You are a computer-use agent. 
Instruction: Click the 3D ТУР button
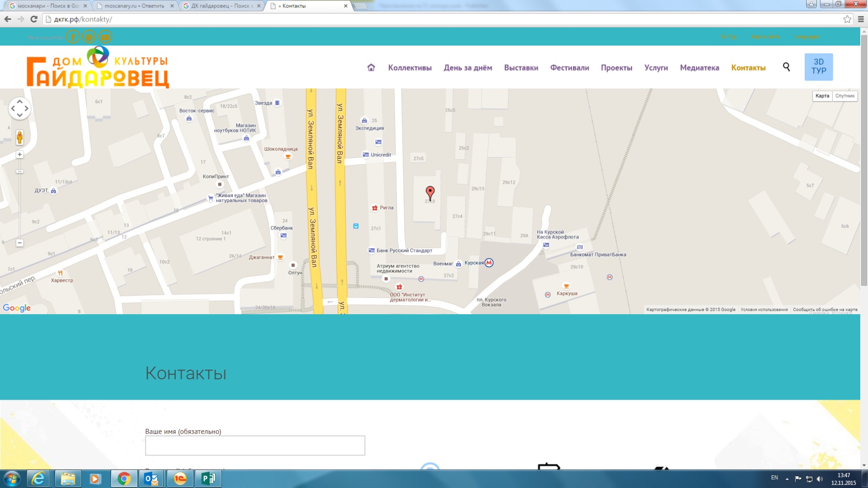818,67
